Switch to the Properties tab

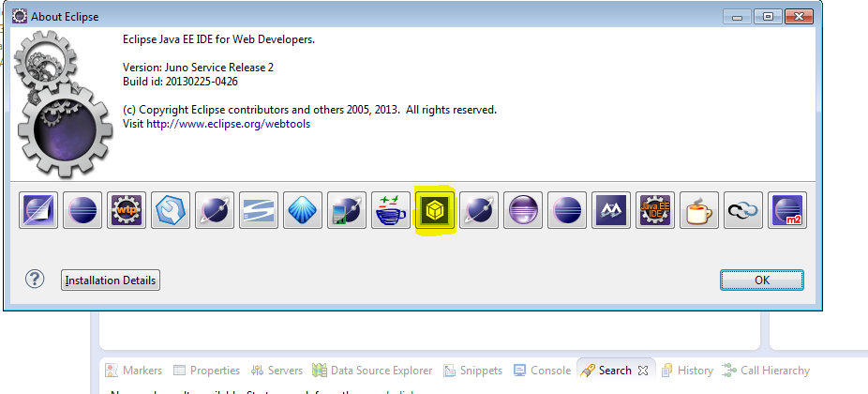207,371
